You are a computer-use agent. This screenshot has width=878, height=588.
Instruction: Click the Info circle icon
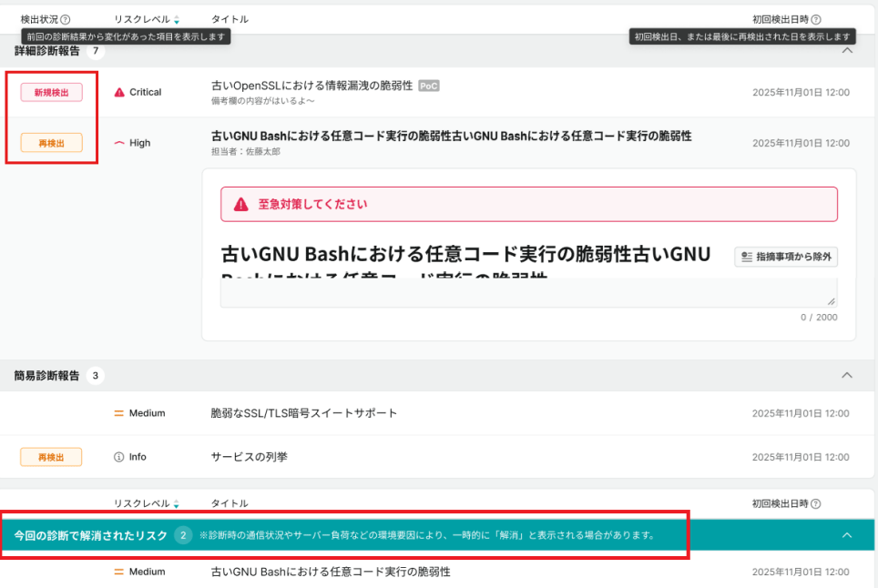[118, 457]
